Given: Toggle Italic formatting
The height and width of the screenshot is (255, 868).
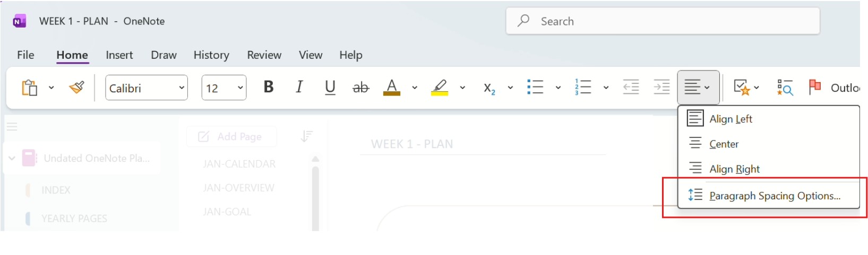Looking at the screenshot, I should 299,87.
